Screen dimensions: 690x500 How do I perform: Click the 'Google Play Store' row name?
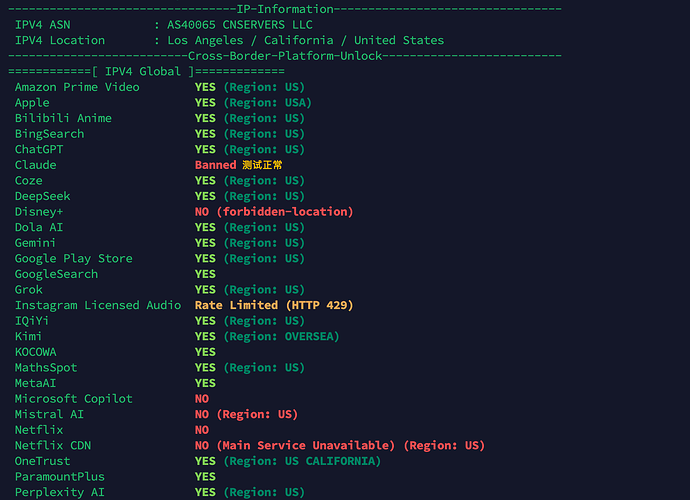(x=73, y=259)
